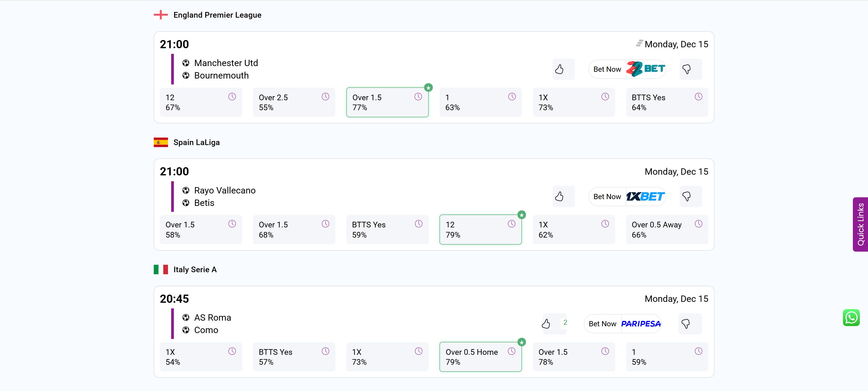The width and height of the screenshot is (868, 391).
Task: Thumbs up the Rayo Vallecano vs Betis match
Action: click(x=559, y=196)
